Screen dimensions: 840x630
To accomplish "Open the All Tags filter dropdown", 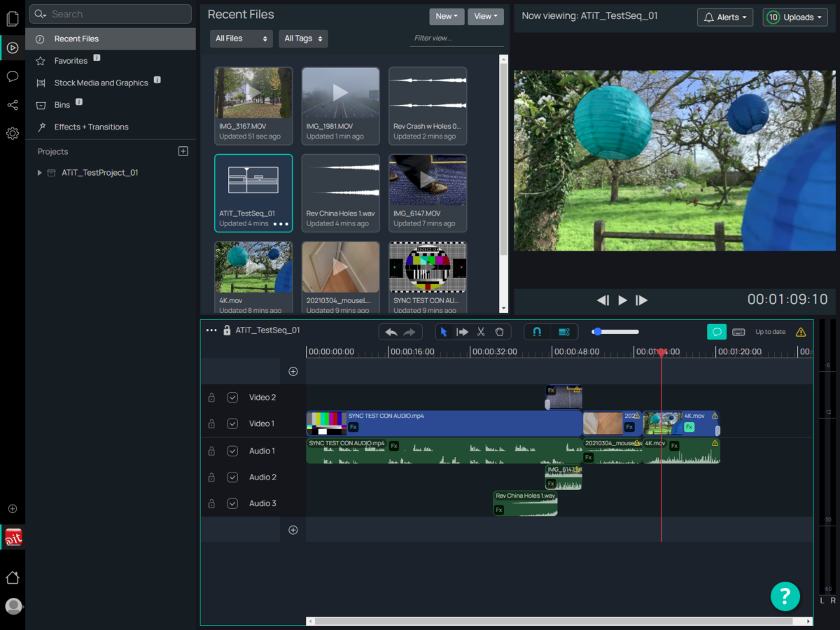I will tap(303, 38).
